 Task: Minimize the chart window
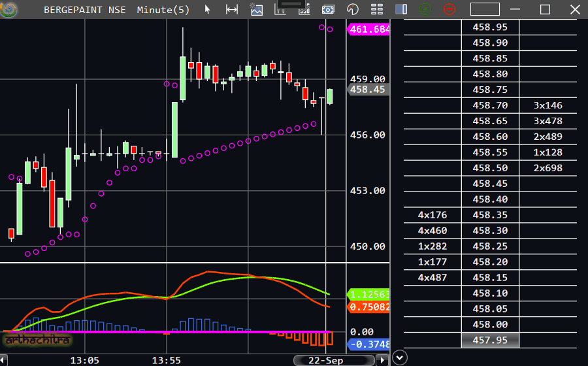[515, 9]
